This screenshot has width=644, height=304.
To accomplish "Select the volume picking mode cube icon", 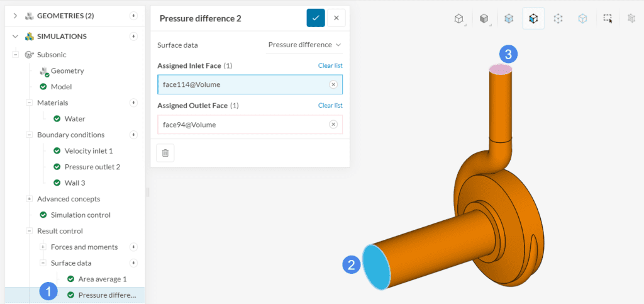I will click(x=509, y=18).
